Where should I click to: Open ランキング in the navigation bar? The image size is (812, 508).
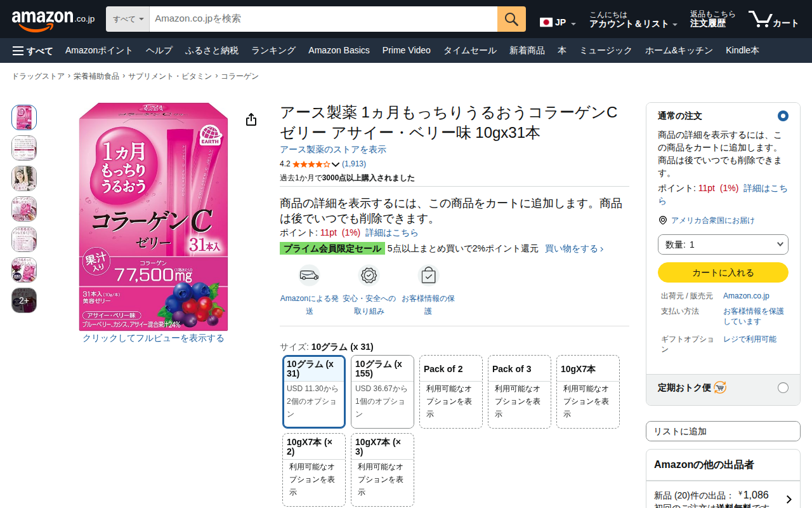(x=273, y=51)
